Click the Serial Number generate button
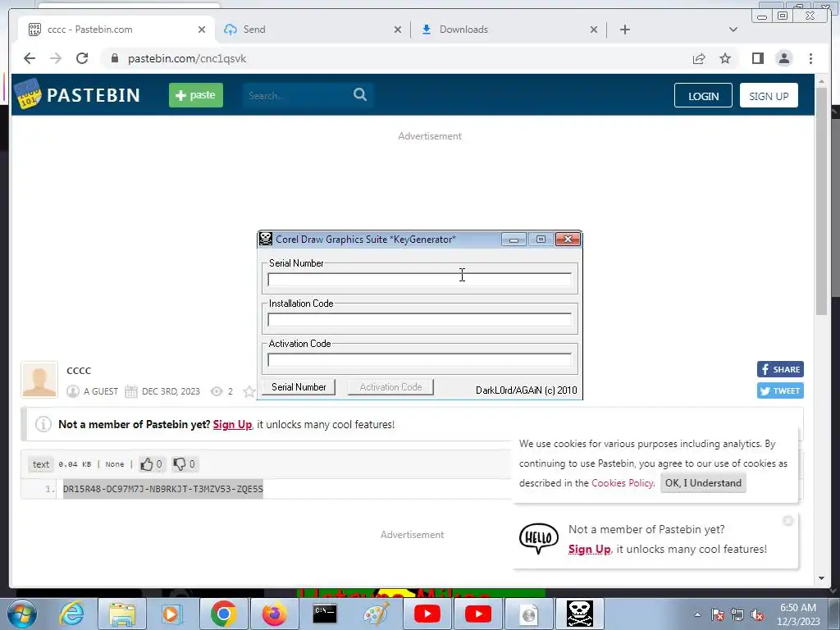This screenshot has height=630, width=840. (299, 387)
